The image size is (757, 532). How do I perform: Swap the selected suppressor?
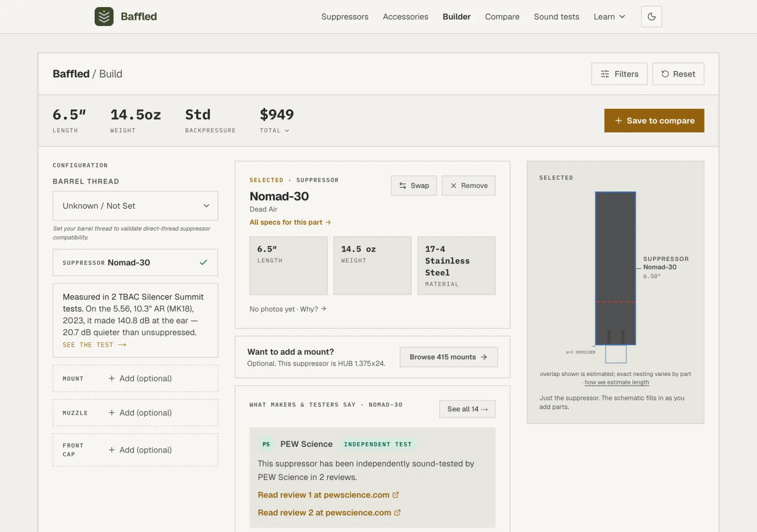point(414,185)
